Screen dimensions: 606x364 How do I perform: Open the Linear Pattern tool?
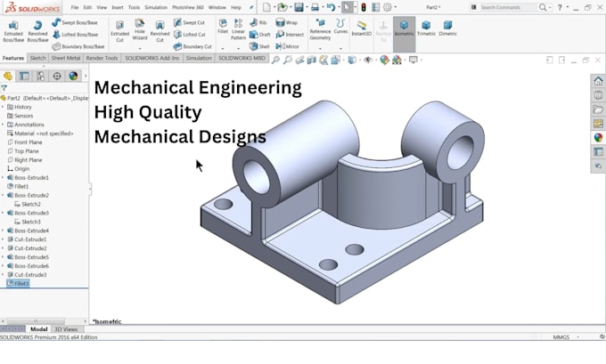[x=238, y=29]
